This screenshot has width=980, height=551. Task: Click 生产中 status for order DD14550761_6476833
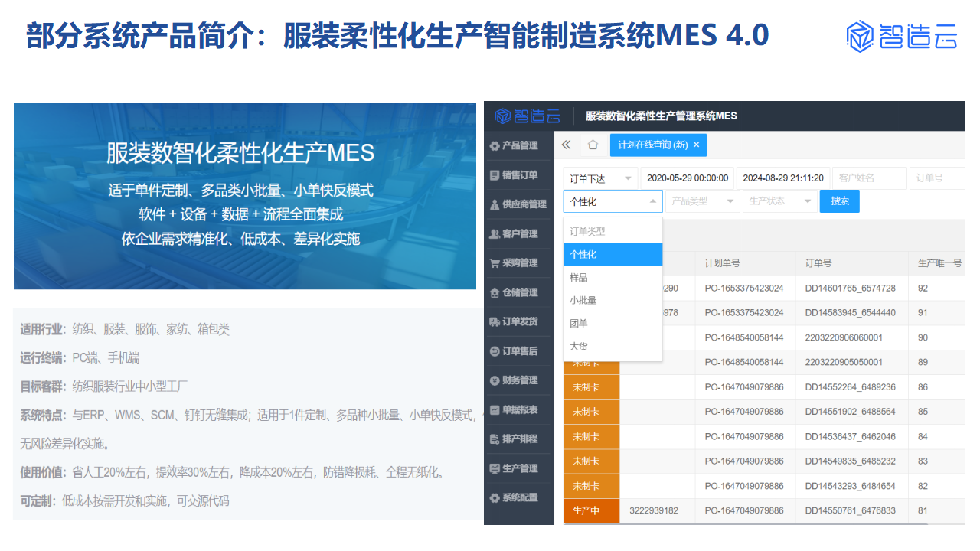click(592, 510)
